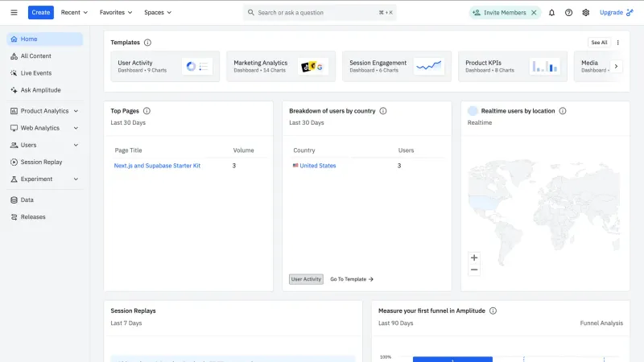Screen dimensions: 644x362
Task: Open the Recent dropdown menu
Action: [x=74, y=12]
